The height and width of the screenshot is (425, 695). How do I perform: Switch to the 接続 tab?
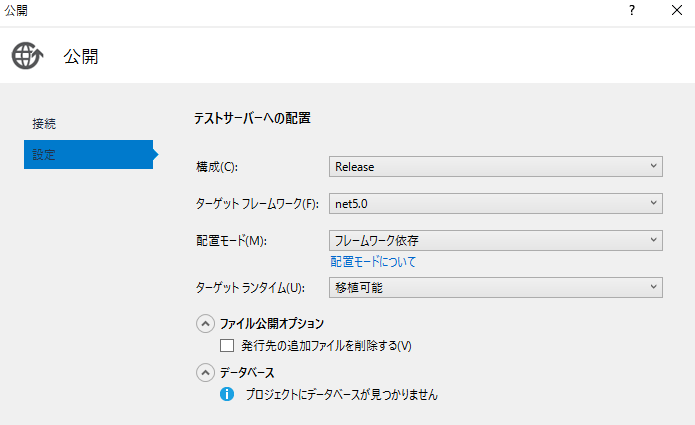point(44,124)
